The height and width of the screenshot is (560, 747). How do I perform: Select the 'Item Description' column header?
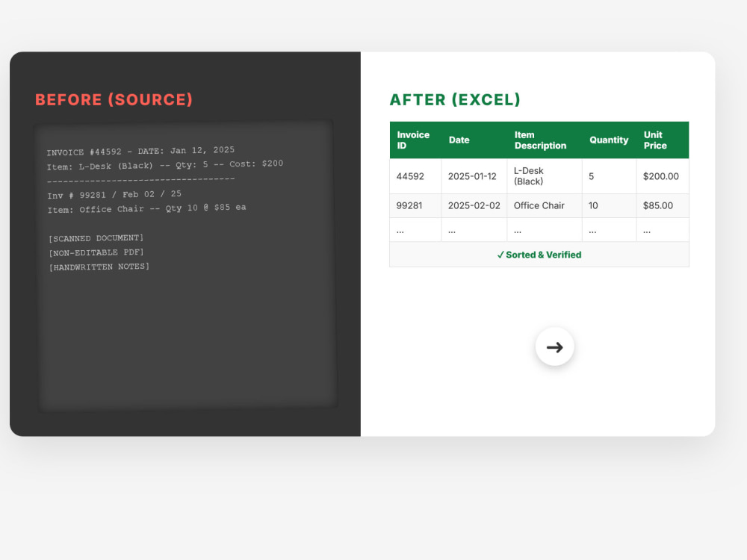point(545,140)
